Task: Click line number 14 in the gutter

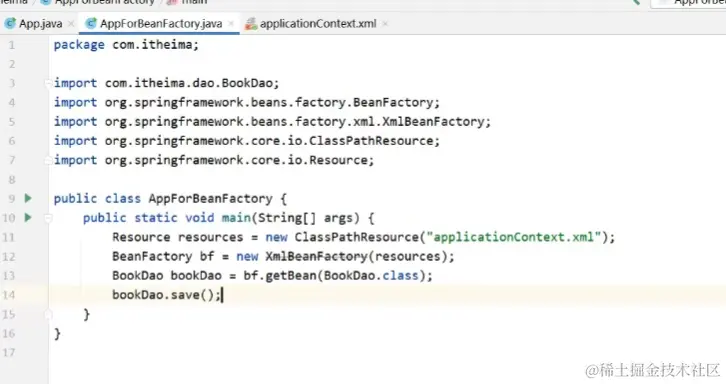Action: pos(9,295)
